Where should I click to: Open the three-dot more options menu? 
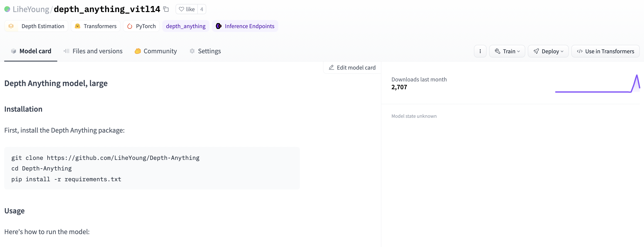[480, 51]
